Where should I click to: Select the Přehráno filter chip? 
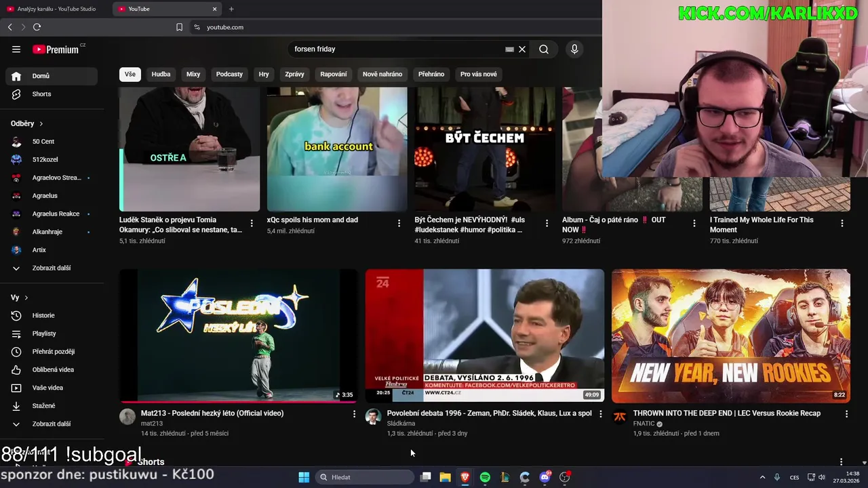tap(431, 74)
